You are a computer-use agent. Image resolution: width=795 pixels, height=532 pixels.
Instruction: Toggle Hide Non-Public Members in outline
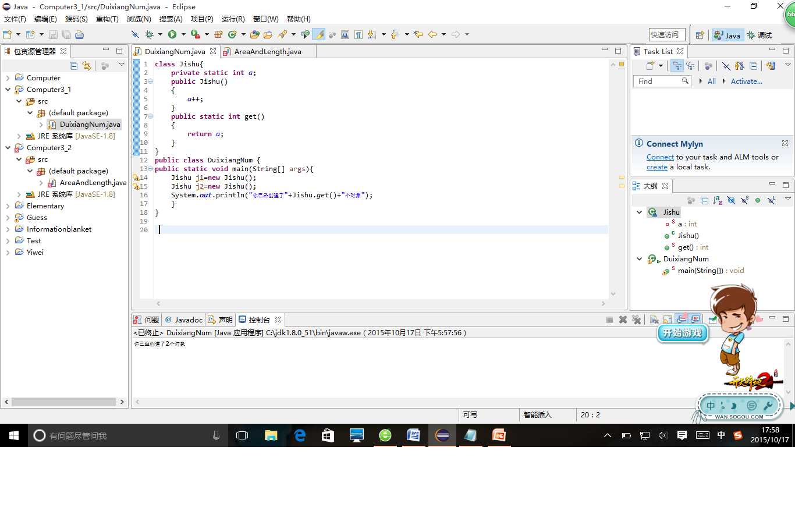758,200
